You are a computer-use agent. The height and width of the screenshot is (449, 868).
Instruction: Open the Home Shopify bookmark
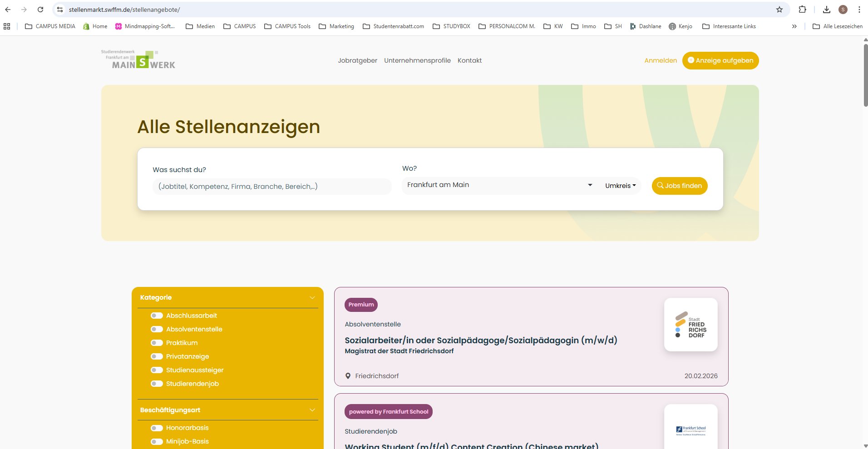click(x=95, y=26)
